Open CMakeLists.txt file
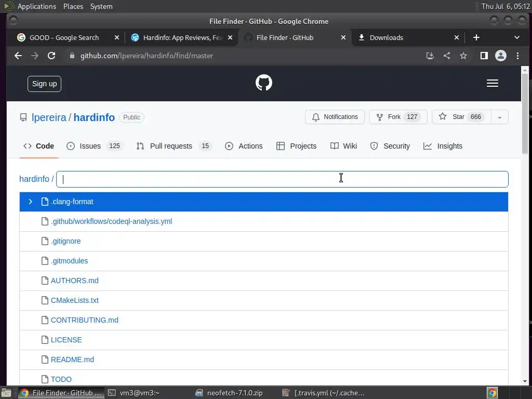Viewport: 532px width, 399px height. tap(75, 300)
